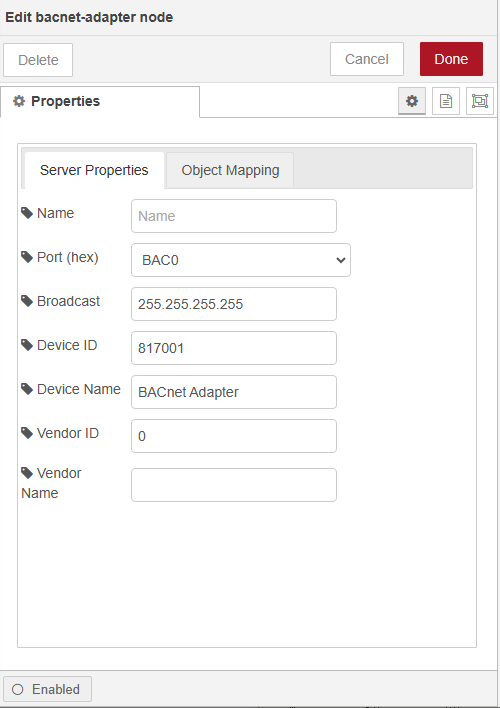
Task: Select the Server Properties tab
Action: point(94,170)
